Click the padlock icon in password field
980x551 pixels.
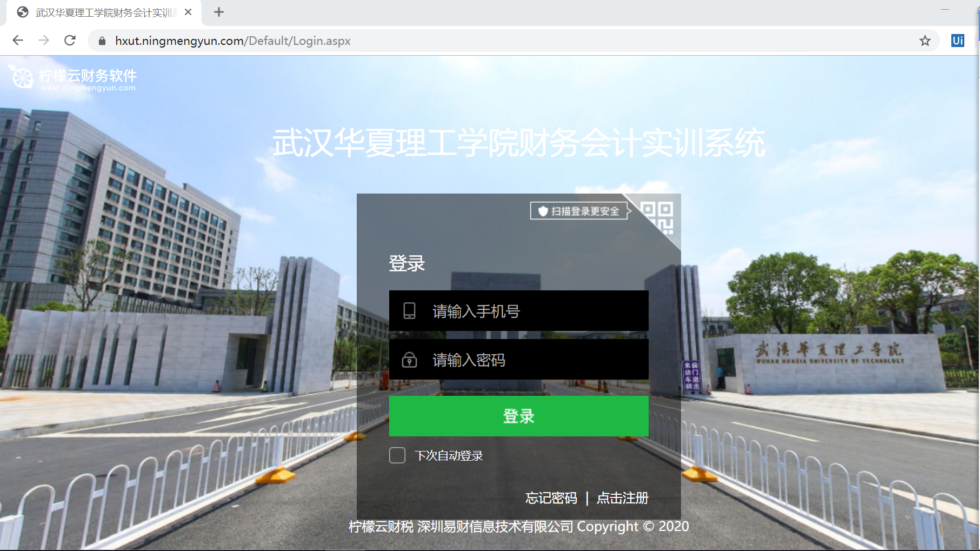click(x=409, y=359)
